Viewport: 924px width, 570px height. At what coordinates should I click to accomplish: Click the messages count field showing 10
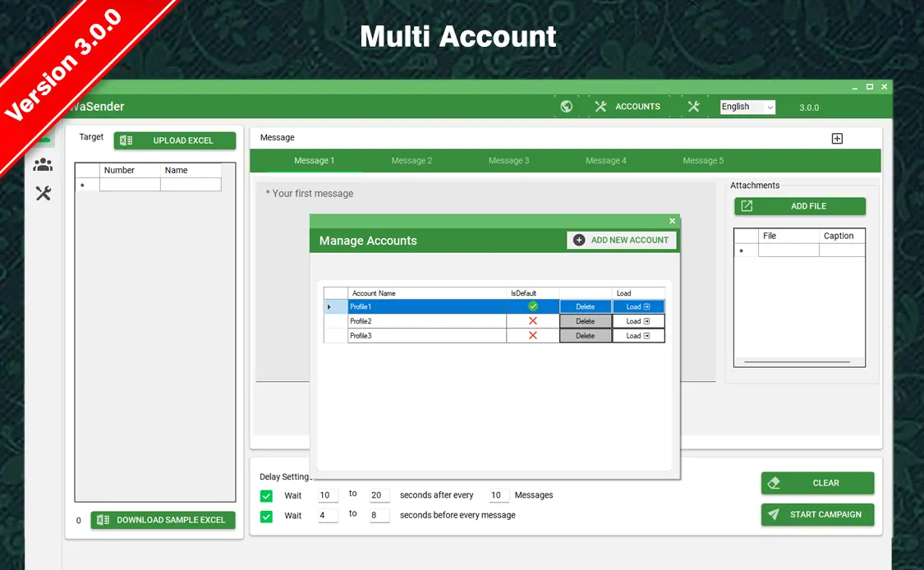(499, 495)
